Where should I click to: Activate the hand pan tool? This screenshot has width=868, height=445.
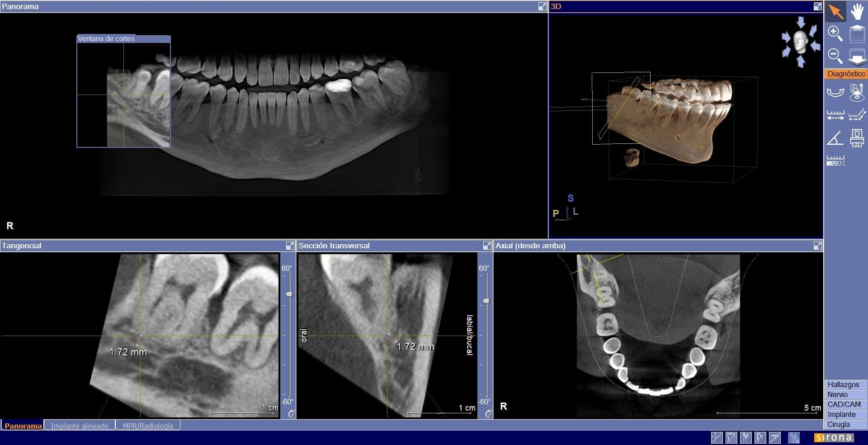857,12
